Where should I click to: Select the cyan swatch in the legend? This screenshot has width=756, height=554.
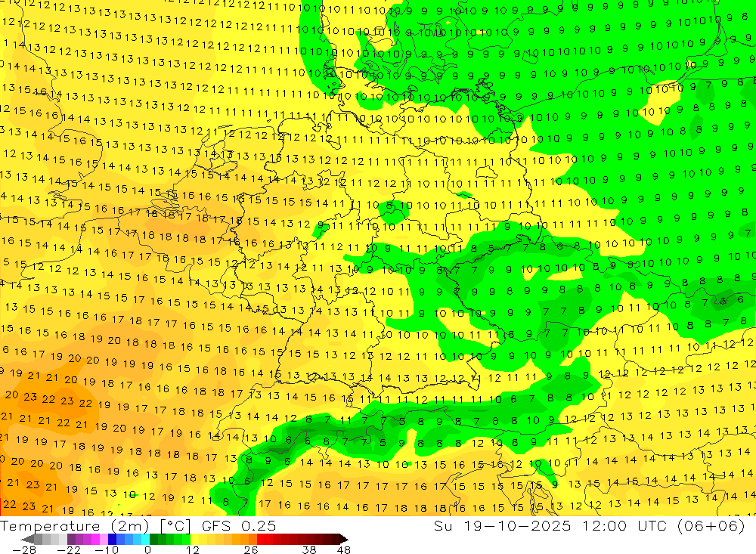point(145,539)
